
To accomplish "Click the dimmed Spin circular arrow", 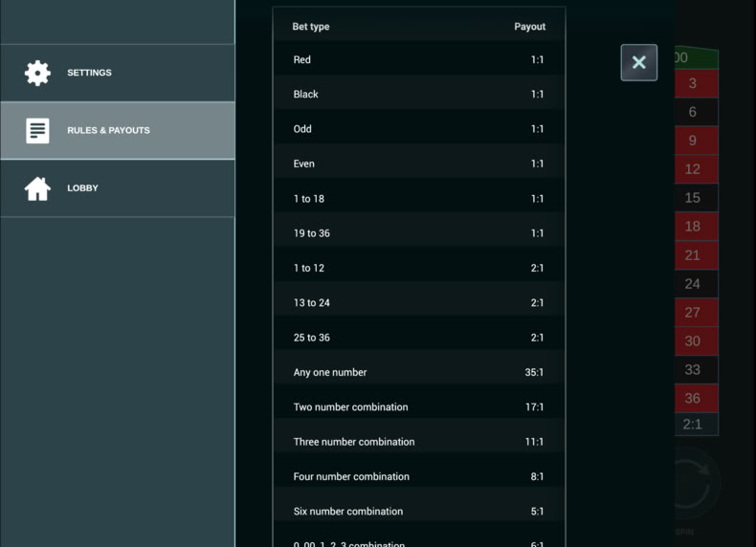I will tap(694, 483).
